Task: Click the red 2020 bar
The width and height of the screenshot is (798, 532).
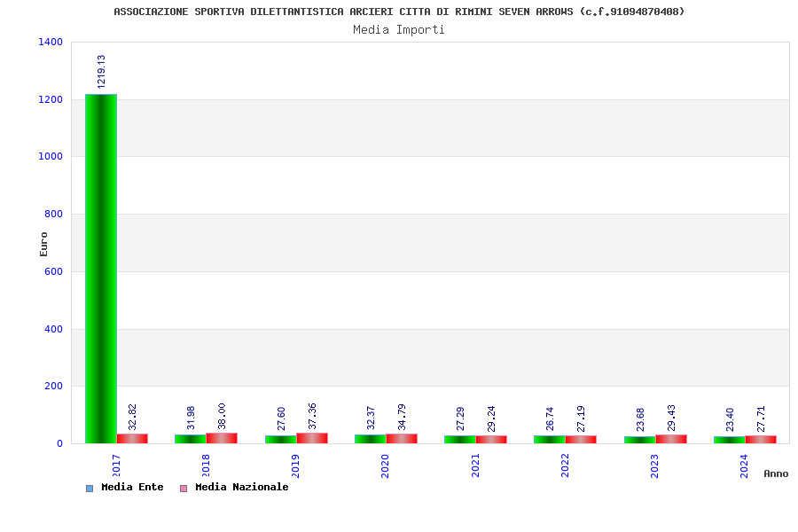Action: 402,439
